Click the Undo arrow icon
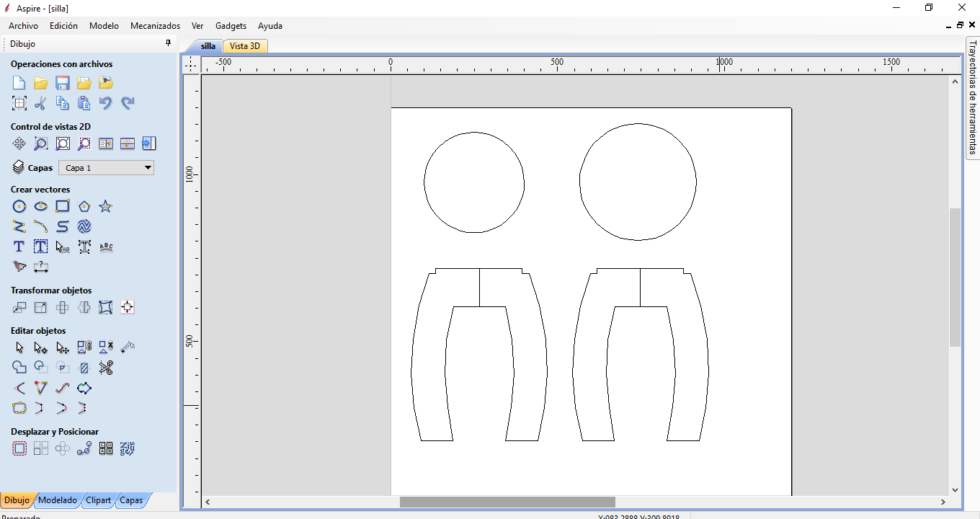Image resolution: width=980 pixels, height=519 pixels. 106,103
